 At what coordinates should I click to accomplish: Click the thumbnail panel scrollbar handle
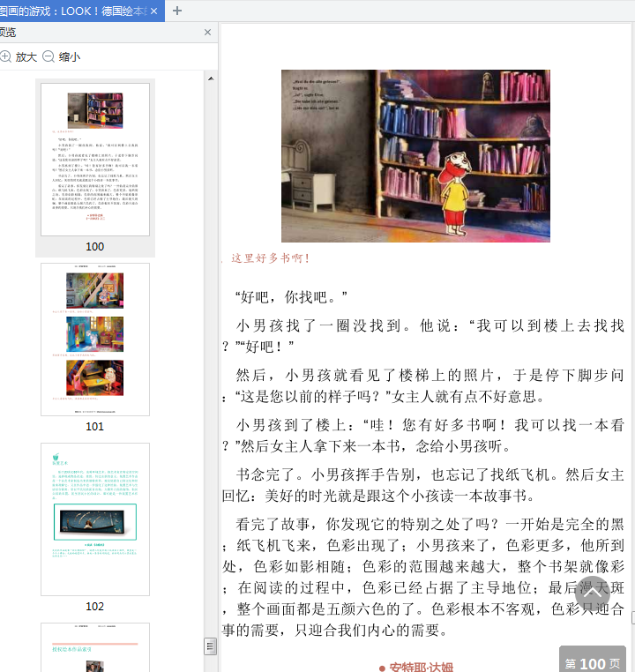(x=210, y=646)
